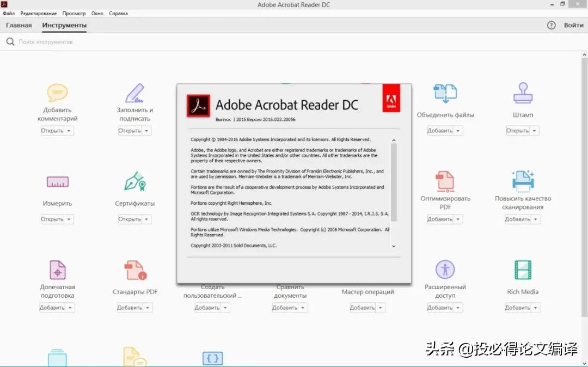This screenshot has height=367, width=588.
Task: Click Добавить under Повысить качество сканирования
Action: [518, 219]
